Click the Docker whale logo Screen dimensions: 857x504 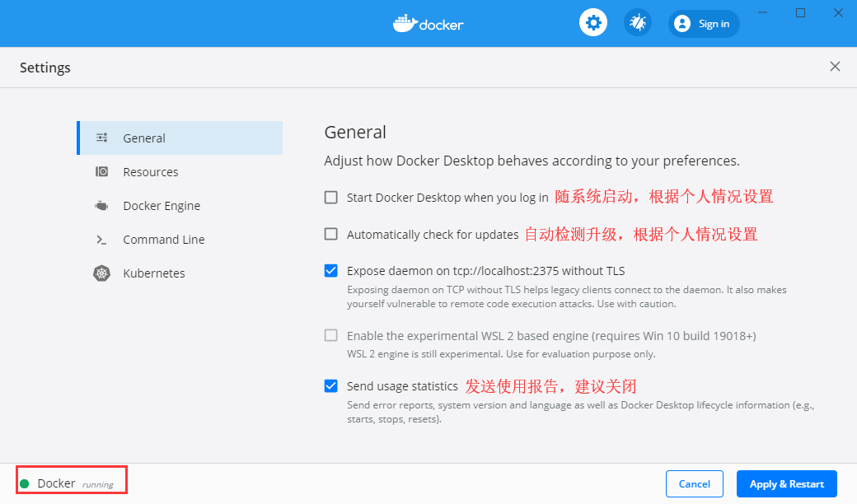[x=428, y=24]
